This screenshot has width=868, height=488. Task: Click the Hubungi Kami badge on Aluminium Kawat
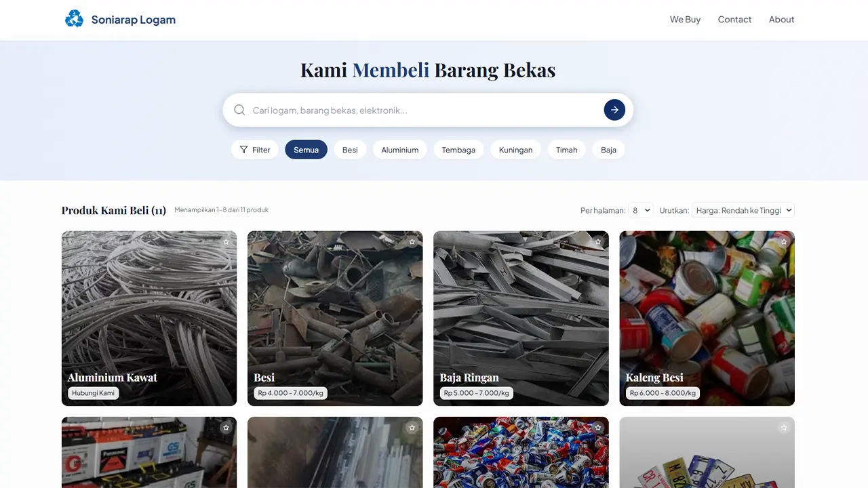[93, 393]
